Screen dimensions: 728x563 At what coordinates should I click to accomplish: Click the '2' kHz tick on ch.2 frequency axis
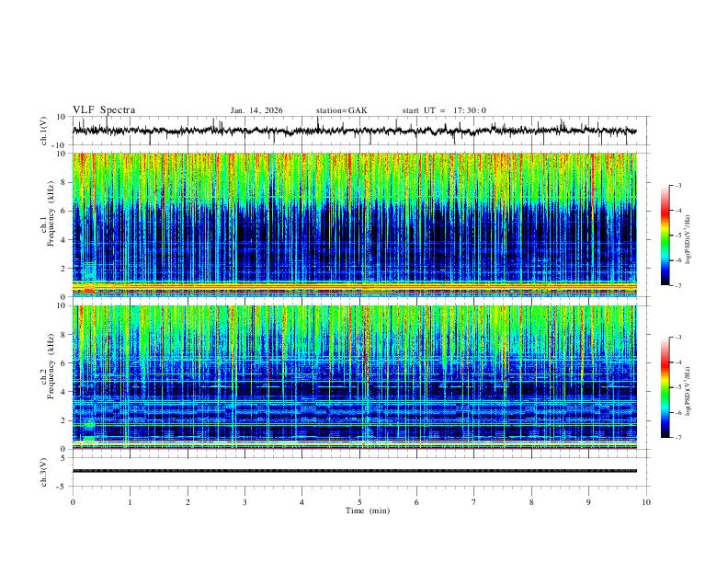click(64, 420)
